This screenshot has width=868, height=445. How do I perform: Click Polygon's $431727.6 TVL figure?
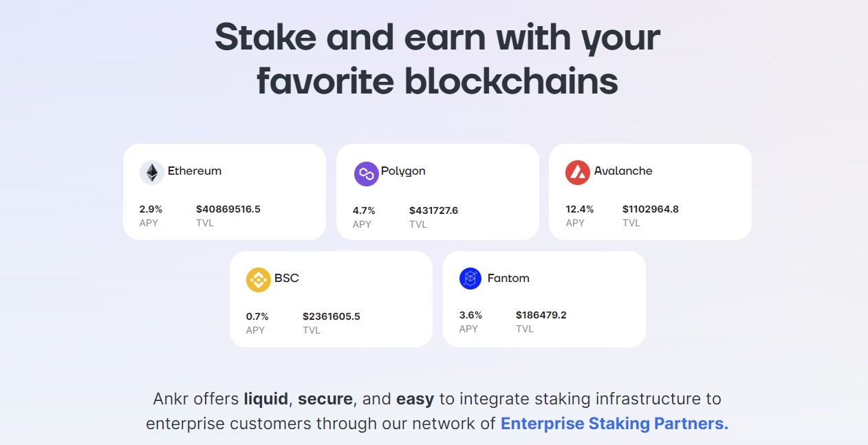[x=433, y=210]
